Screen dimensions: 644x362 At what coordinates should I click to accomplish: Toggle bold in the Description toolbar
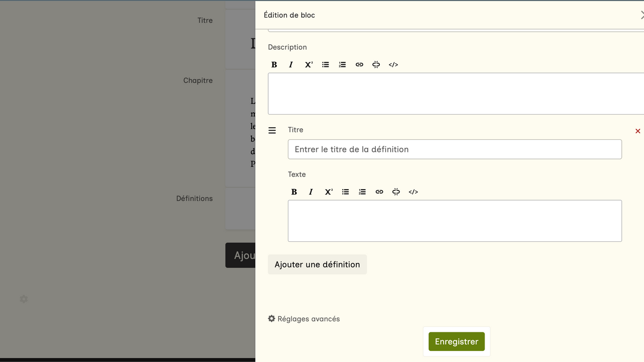(x=274, y=65)
